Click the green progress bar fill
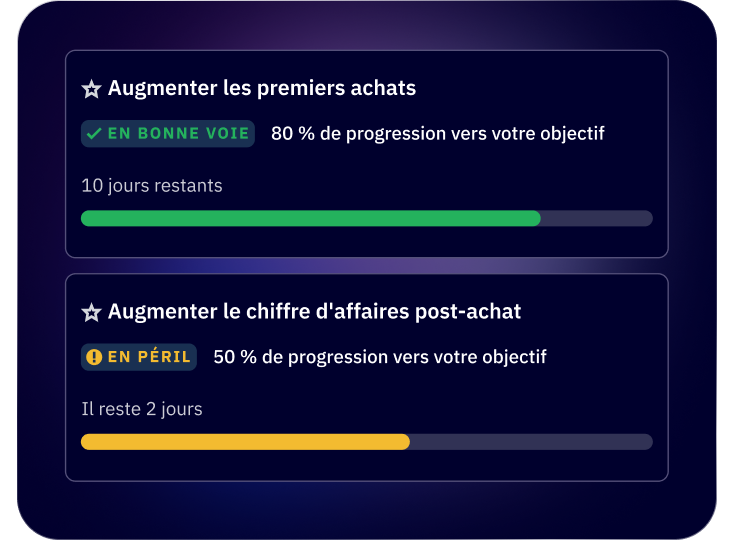The height and width of the screenshot is (540, 734). pos(310,218)
